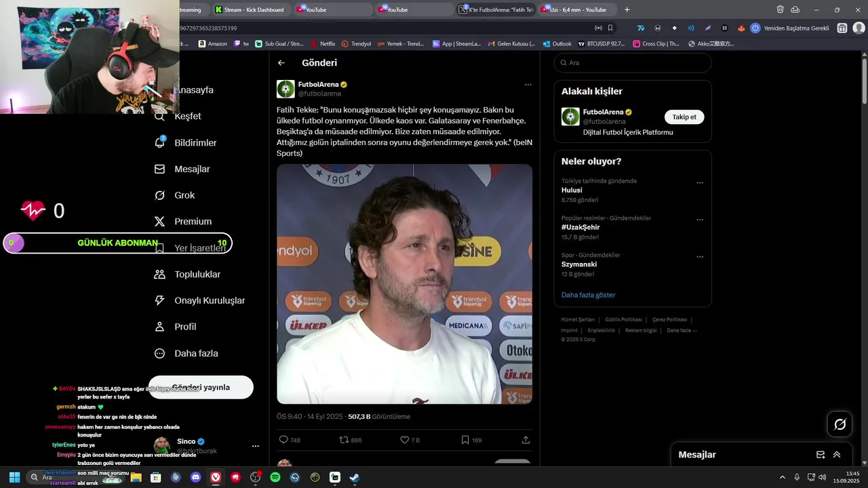Open a new browser tab
Screen dimensions: 868x488
tap(627, 9)
